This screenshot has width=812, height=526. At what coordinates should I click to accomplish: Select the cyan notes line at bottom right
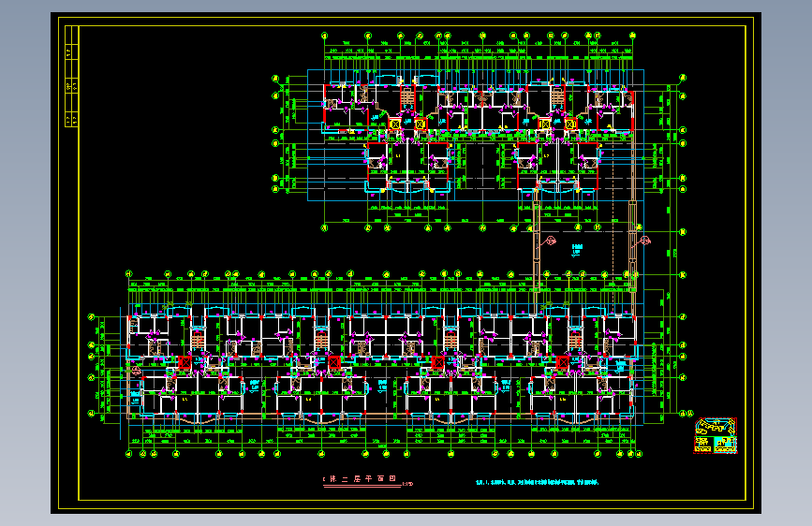click(x=537, y=482)
